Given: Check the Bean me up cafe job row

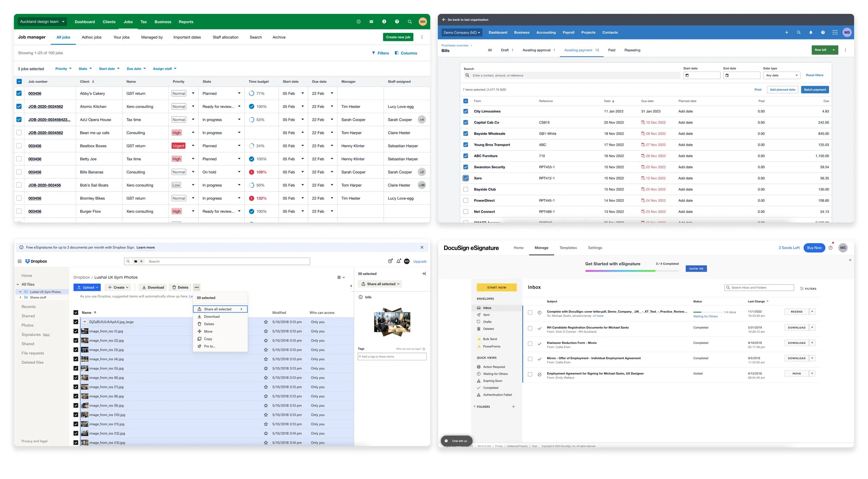Looking at the screenshot, I should [19, 133].
